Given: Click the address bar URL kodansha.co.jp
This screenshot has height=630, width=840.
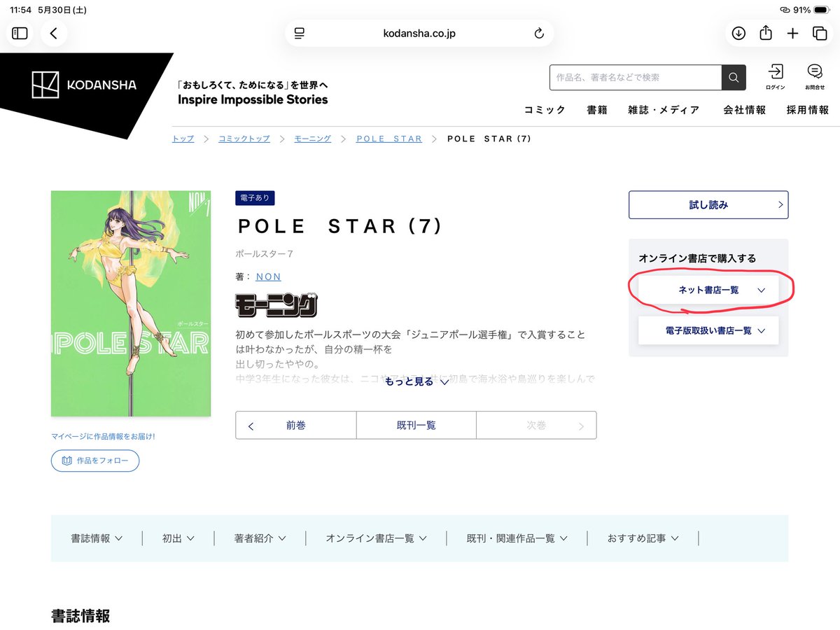Looking at the screenshot, I should click(x=419, y=33).
